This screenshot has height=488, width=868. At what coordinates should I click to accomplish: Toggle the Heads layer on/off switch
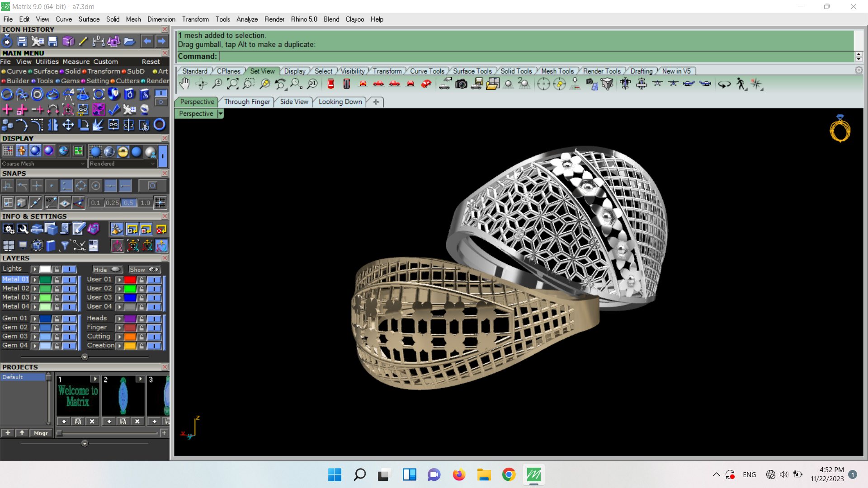pos(154,319)
